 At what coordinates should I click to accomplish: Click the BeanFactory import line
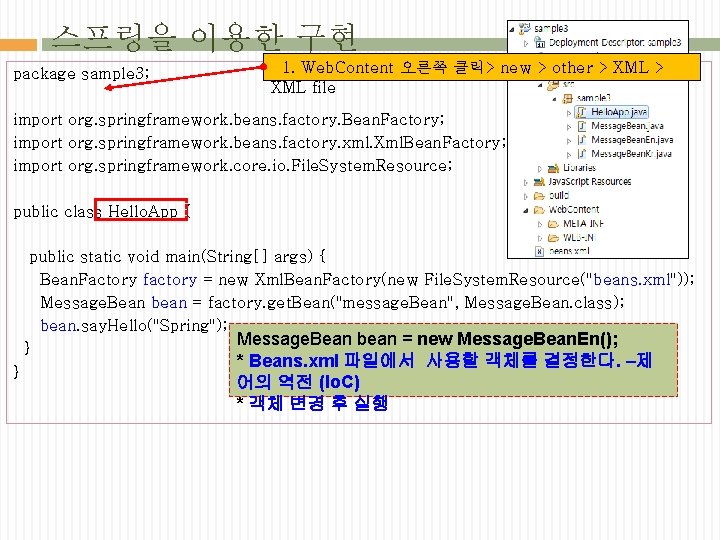click(229, 120)
